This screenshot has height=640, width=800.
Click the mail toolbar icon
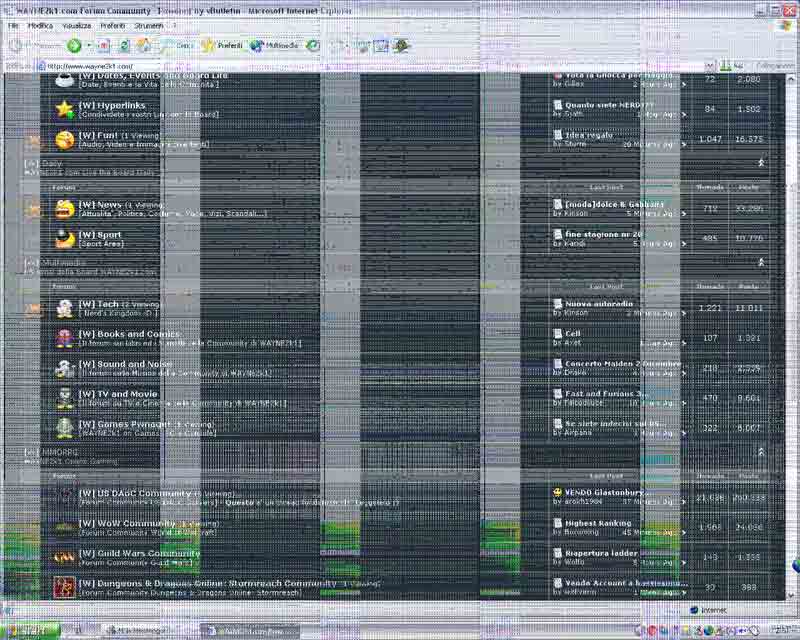[337, 46]
